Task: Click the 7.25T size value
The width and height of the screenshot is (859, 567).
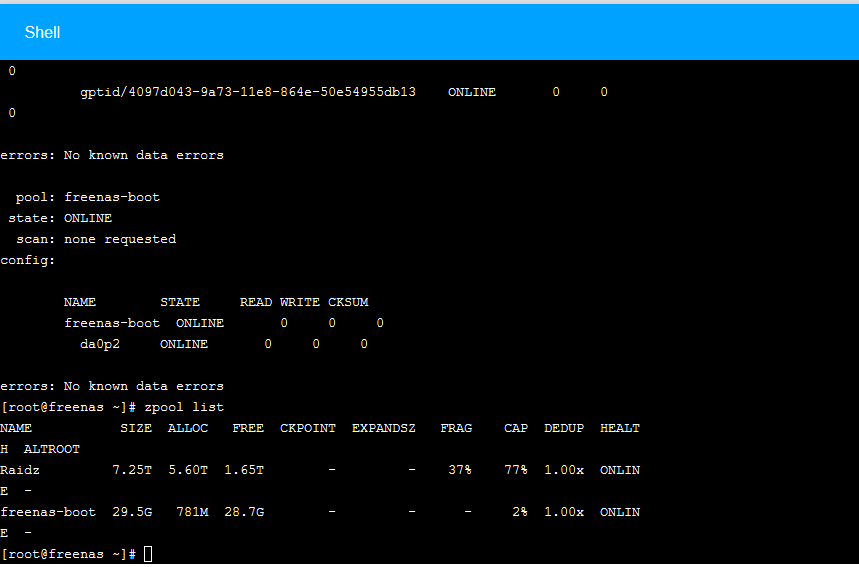Action: point(132,471)
